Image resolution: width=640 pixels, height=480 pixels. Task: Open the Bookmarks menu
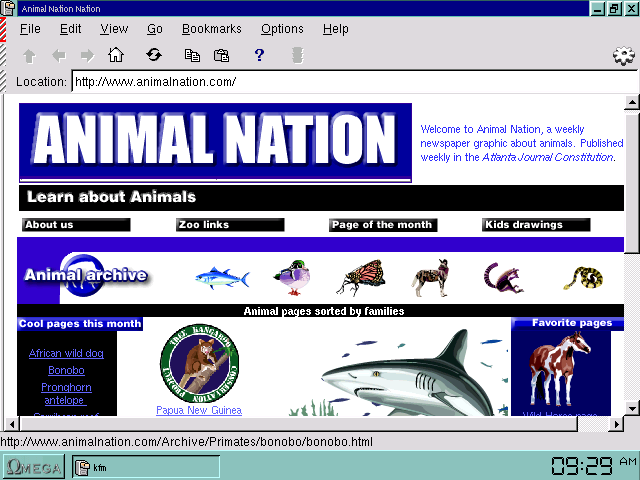pyautogui.click(x=212, y=29)
